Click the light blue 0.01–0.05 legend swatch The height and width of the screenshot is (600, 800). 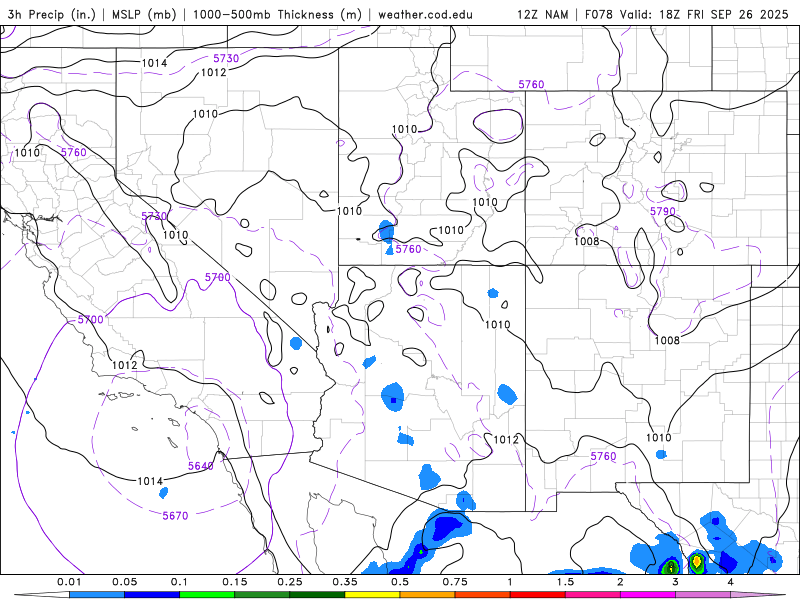pyautogui.click(x=97, y=595)
